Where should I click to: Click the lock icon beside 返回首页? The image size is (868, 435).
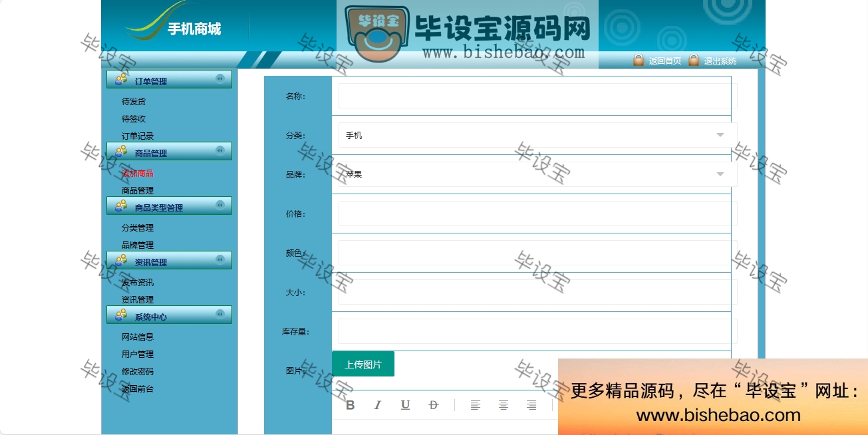[639, 61]
